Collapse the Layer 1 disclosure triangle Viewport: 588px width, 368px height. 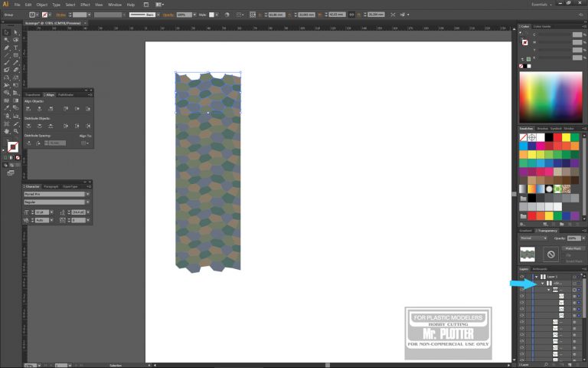[537, 276]
